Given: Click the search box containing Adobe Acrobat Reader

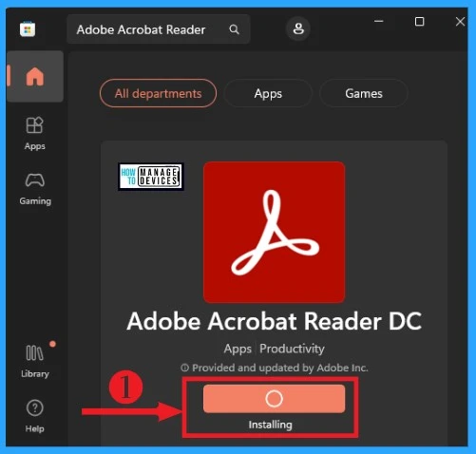Looking at the screenshot, I should coord(159,29).
